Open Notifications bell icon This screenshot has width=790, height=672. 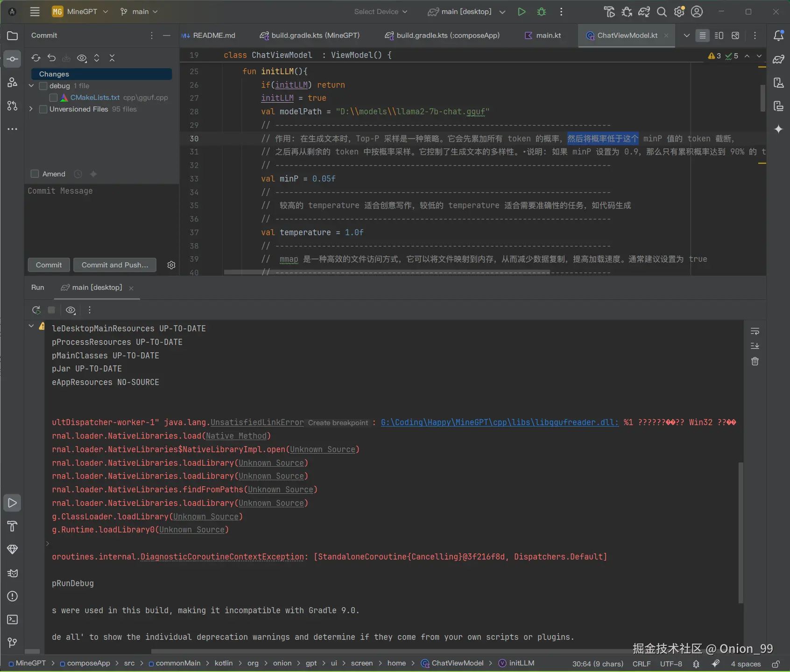coord(778,35)
